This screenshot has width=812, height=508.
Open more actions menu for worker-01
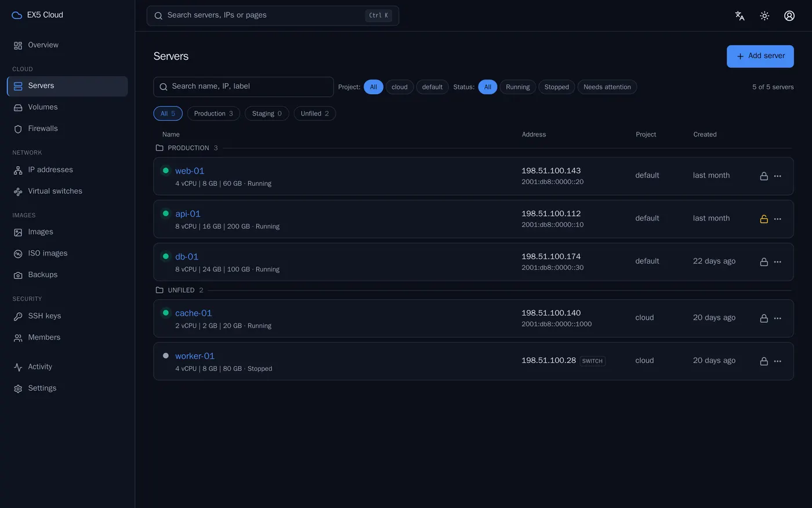coord(778,361)
